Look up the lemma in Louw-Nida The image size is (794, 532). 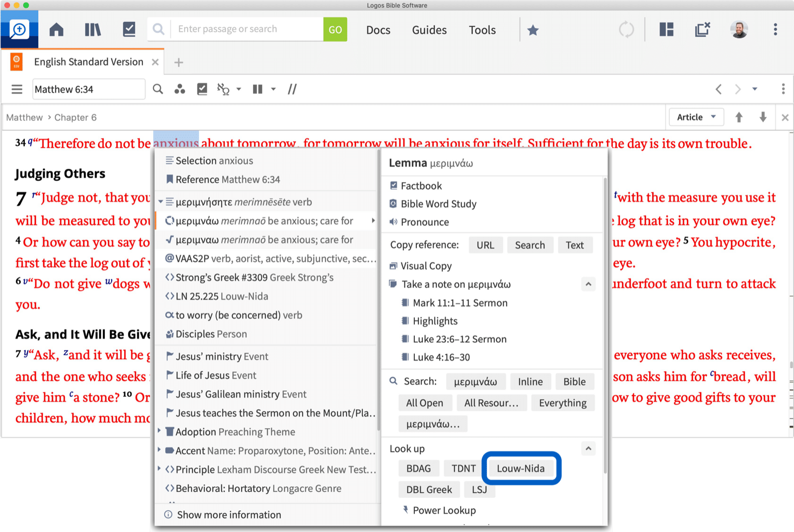click(521, 469)
